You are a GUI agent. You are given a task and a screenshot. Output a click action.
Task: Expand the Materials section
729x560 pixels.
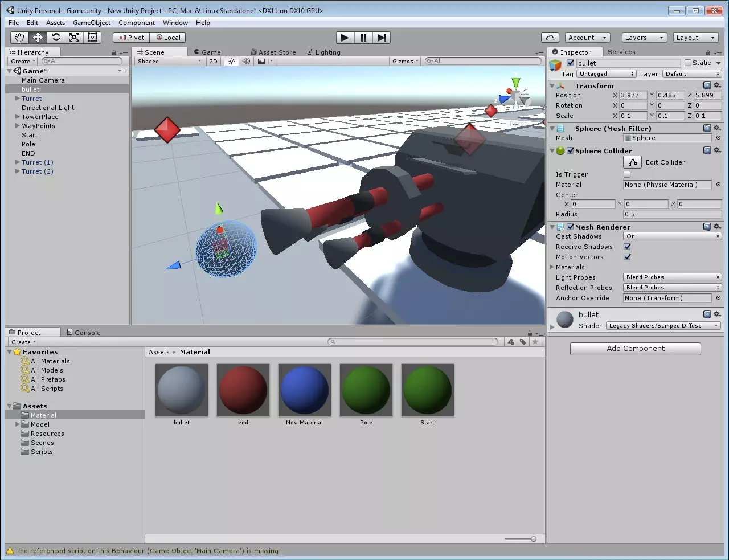[x=552, y=267]
